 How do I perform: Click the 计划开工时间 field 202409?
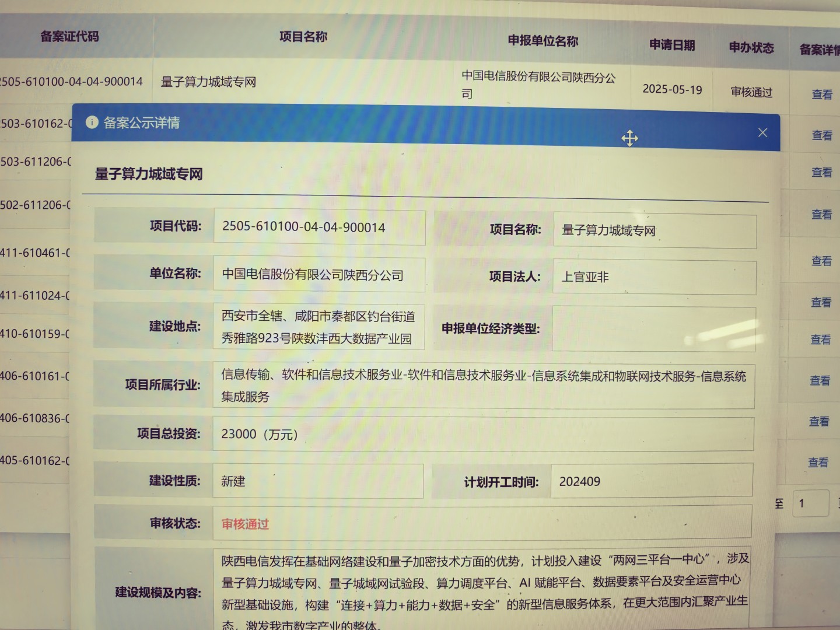(652, 481)
